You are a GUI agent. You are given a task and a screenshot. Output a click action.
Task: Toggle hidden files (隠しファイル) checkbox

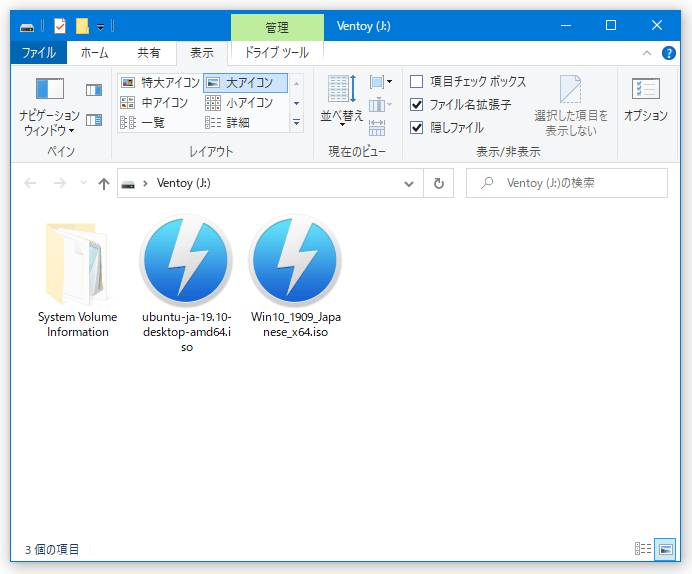[447, 128]
